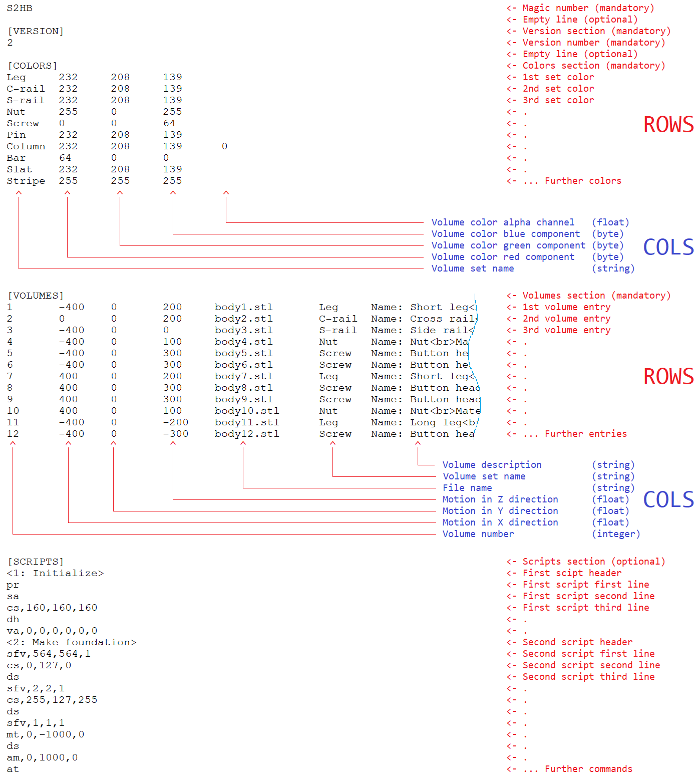Select the sfv,2,2,1 command line
The width and height of the screenshot is (697, 784).
[x=36, y=688]
